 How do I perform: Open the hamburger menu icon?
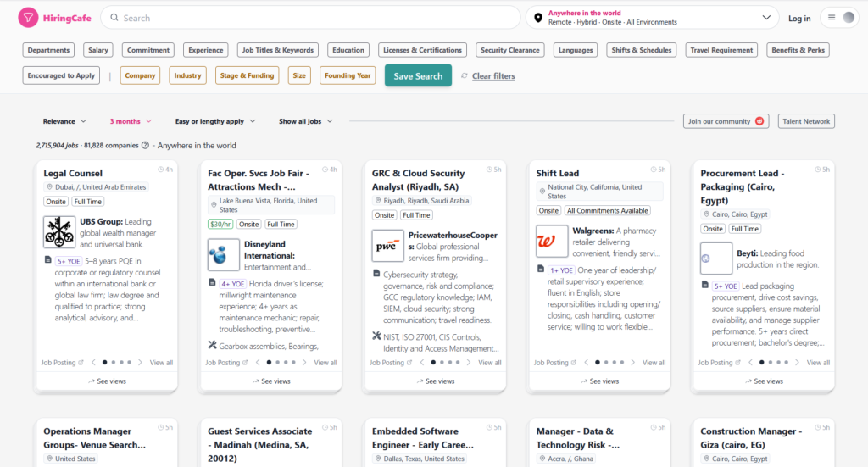coord(832,18)
